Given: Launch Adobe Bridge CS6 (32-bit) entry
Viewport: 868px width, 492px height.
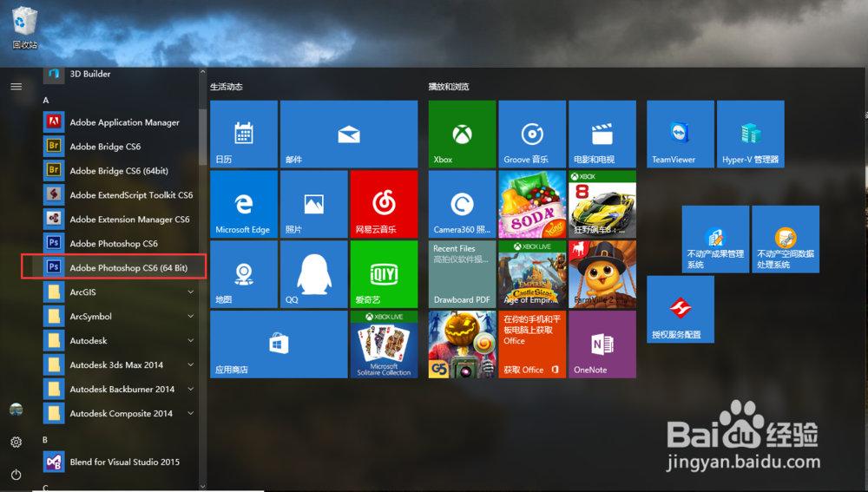Looking at the screenshot, I should [x=120, y=147].
